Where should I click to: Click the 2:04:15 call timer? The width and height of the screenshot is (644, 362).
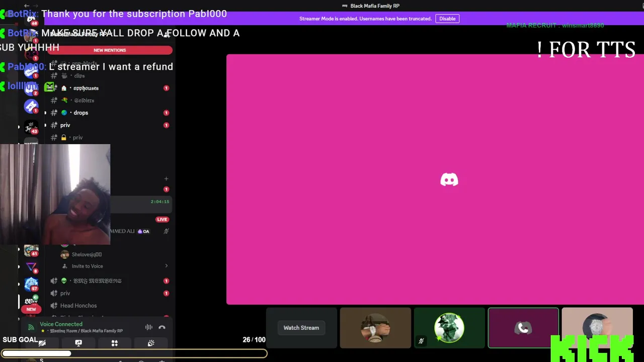[x=160, y=202]
